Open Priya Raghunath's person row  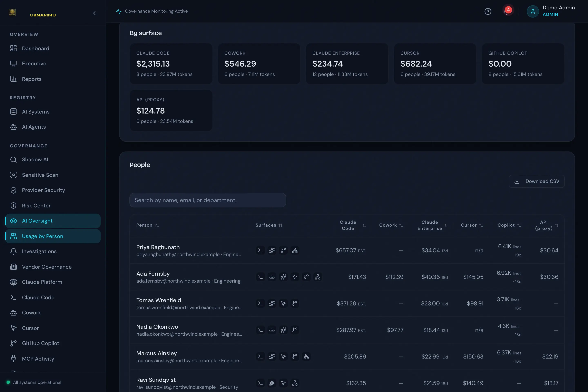click(347, 250)
